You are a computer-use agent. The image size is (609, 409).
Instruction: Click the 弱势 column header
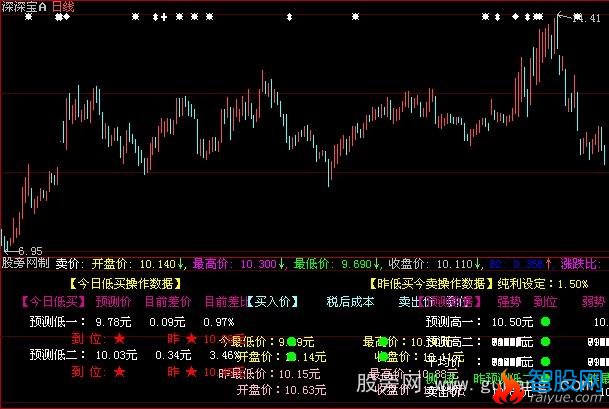(593, 302)
